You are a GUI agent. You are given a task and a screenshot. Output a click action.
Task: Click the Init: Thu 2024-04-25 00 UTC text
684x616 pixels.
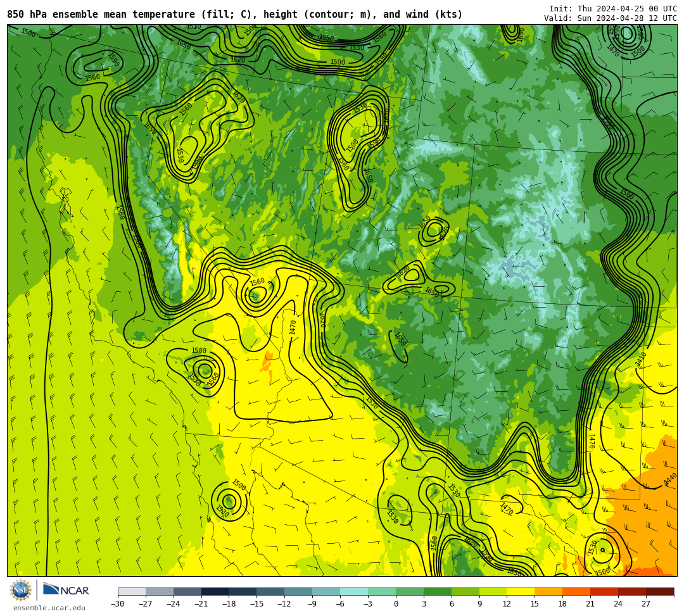click(x=613, y=9)
